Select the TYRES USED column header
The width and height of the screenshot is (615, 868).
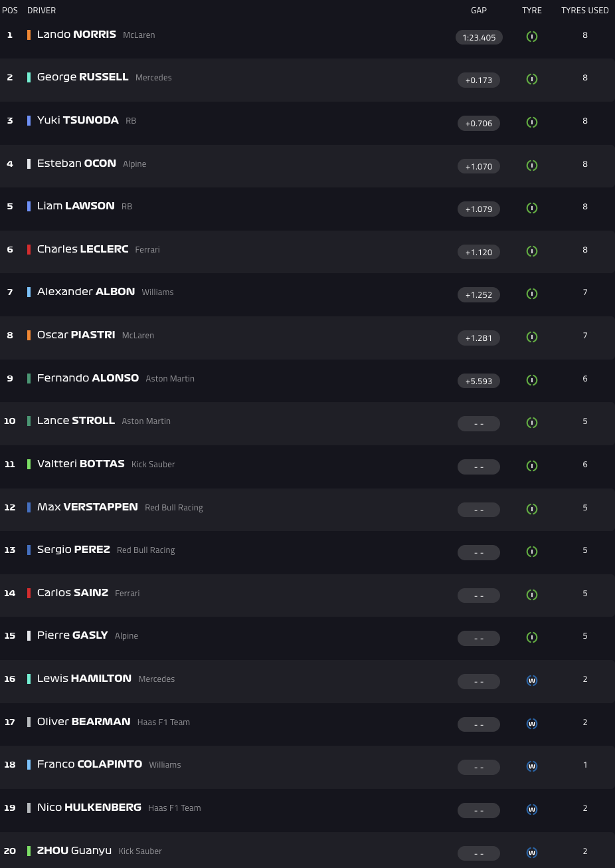(x=584, y=11)
